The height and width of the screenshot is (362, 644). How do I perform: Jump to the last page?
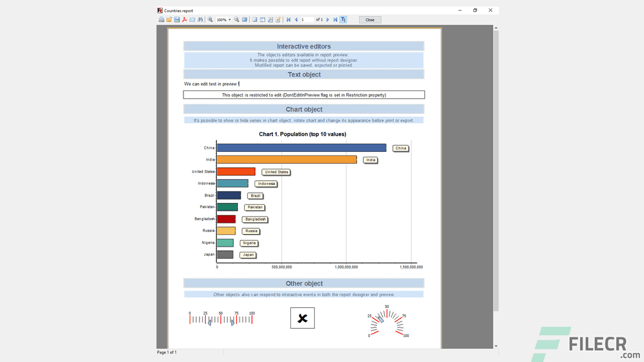335,20
